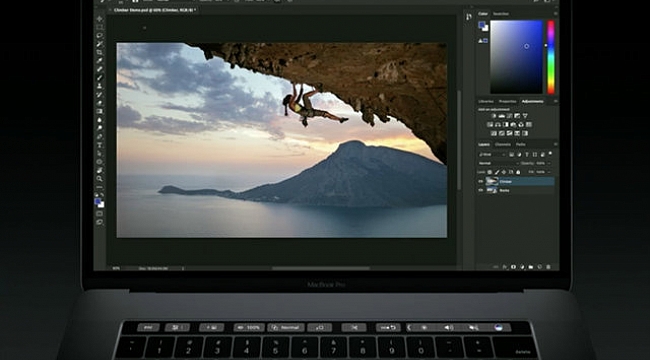Select the Move tool
Image resolution: width=650 pixels, height=360 pixels.
pyautogui.click(x=99, y=19)
